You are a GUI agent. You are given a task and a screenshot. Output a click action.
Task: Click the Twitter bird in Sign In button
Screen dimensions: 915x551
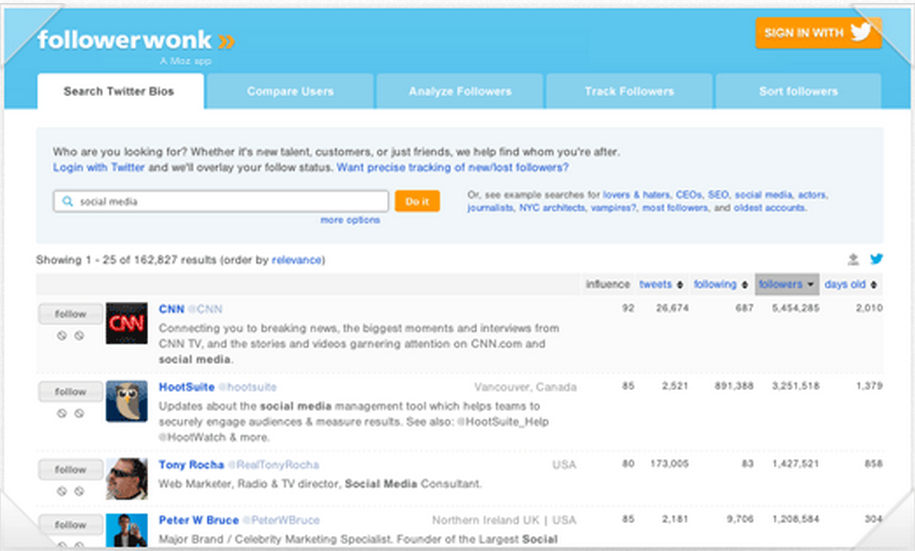(861, 32)
